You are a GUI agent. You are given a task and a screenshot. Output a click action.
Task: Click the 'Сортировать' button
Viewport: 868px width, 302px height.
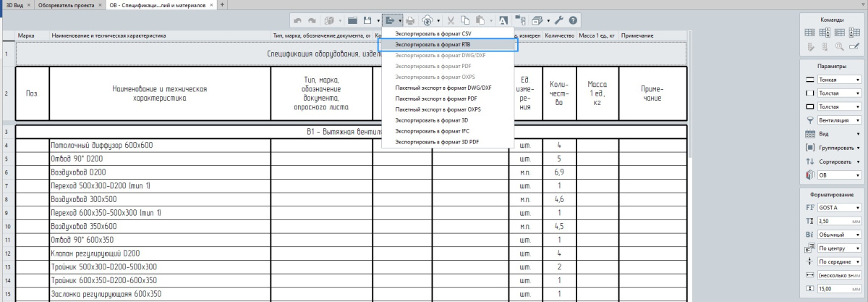(x=835, y=161)
